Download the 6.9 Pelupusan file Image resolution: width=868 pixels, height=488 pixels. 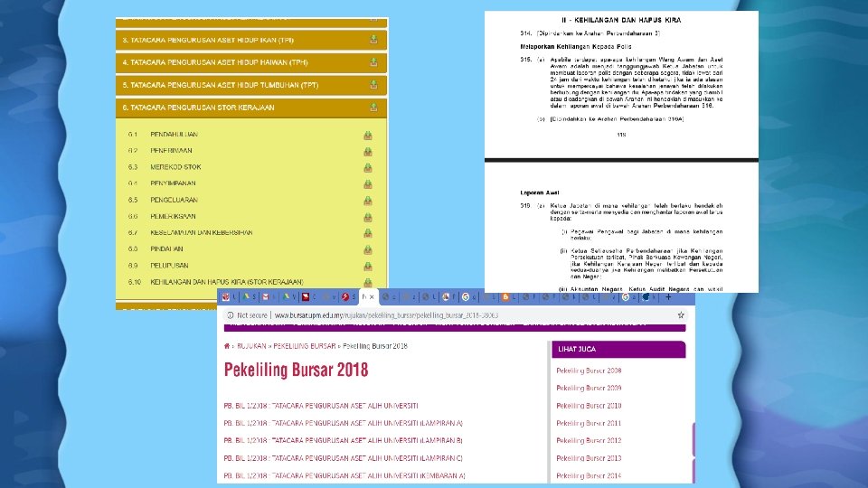(x=368, y=266)
